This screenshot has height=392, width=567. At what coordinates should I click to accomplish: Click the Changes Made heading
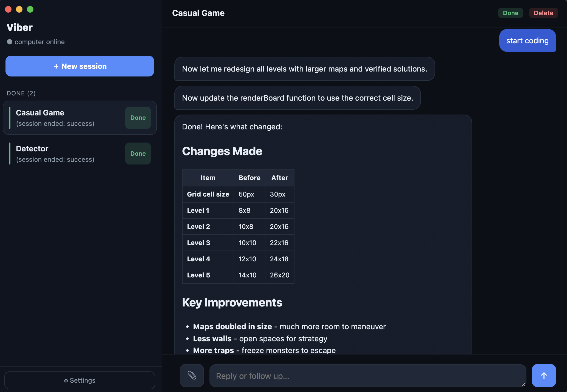pos(222,151)
